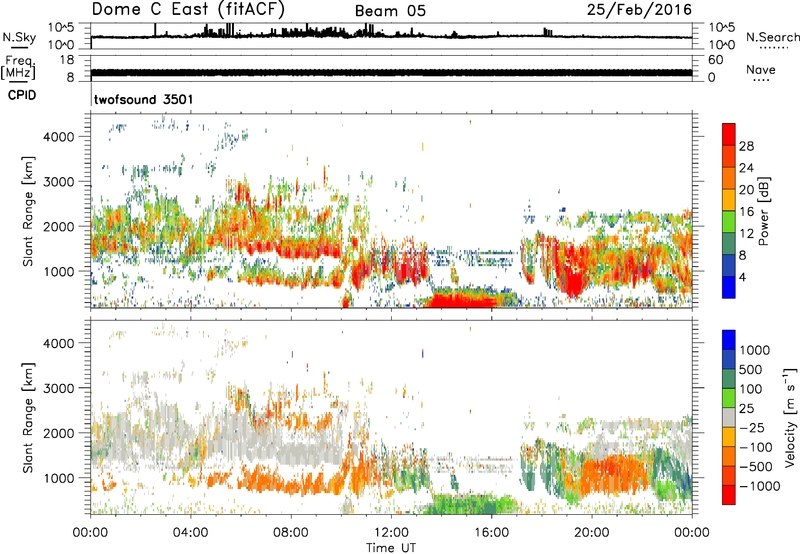Click the 'Beam 05' label
The image size is (800, 554).
click(x=390, y=11)
